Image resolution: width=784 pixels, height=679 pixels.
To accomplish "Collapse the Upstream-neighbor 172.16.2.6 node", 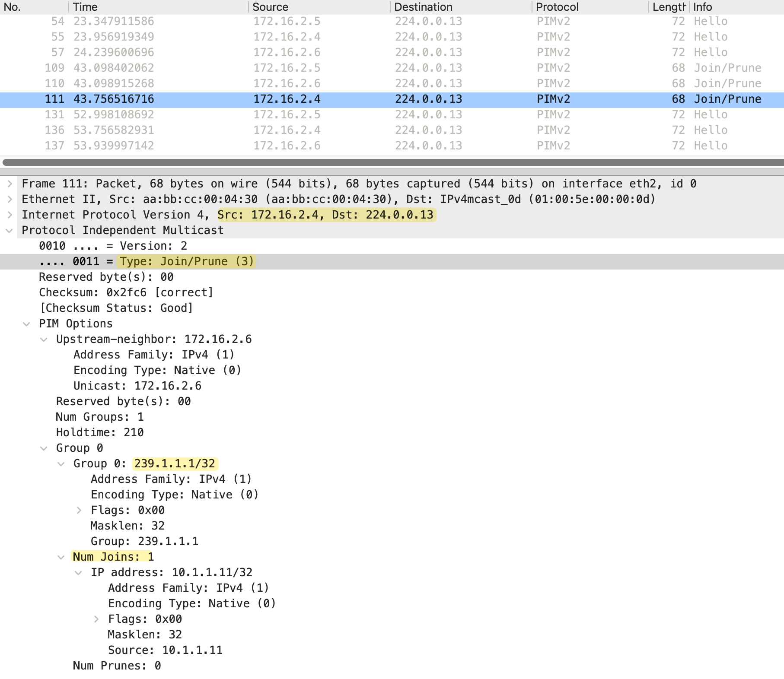I will point(44,339).
